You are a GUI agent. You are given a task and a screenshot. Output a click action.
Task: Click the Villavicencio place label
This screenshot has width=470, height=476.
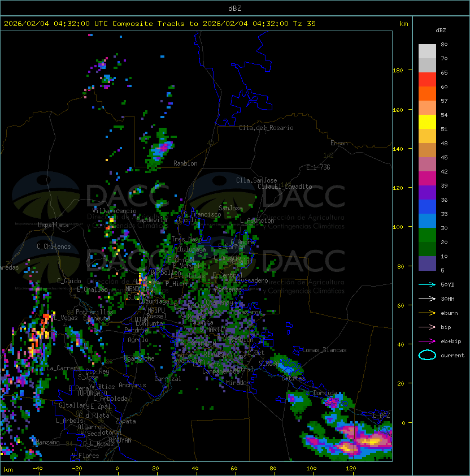pyautogui.click(x=114, y=211)
